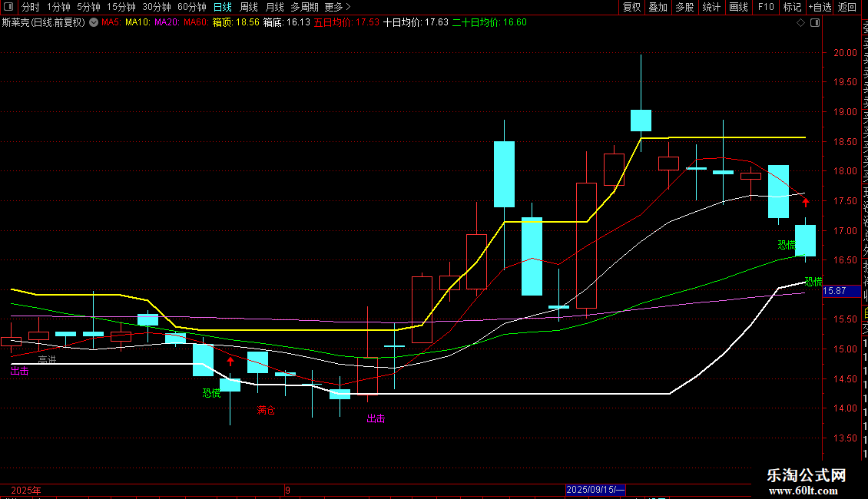Viewport: 868px width, 499px height.
Task: Click the MA10 indicator label
Action: [137, 22]
